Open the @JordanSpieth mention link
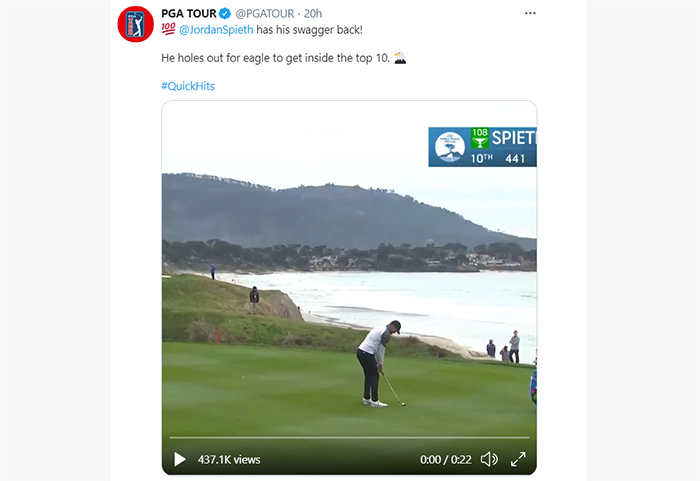This screenshot has width=700, height=481. (216, 30)
